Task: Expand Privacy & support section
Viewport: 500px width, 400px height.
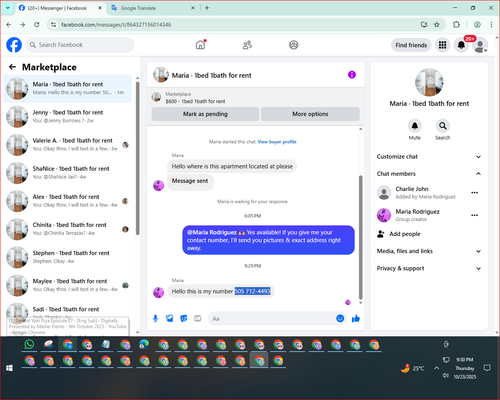Action: point(429,268)
